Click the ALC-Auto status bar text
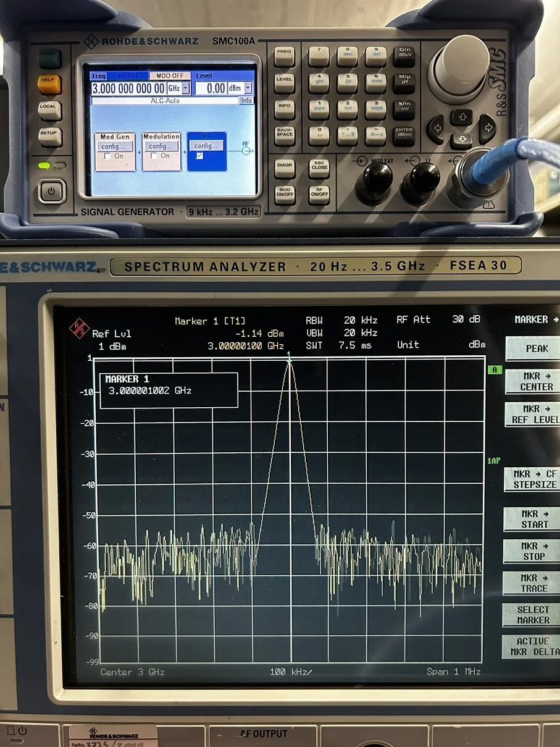Image resolution: width=560 pixels, height=747 pixels. [x=165, y=100]
